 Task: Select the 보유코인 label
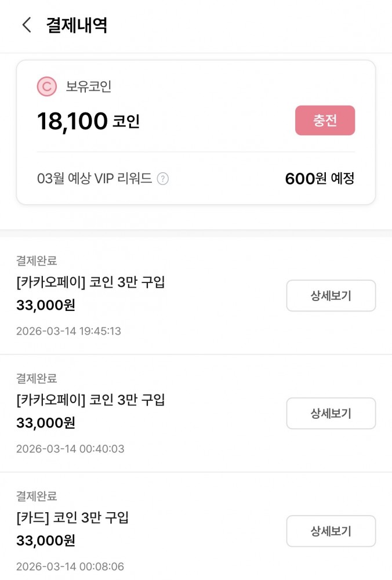88,87
